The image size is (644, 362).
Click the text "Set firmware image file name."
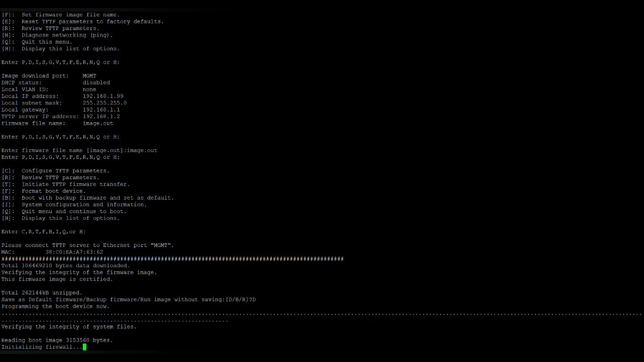click(70, 15)
